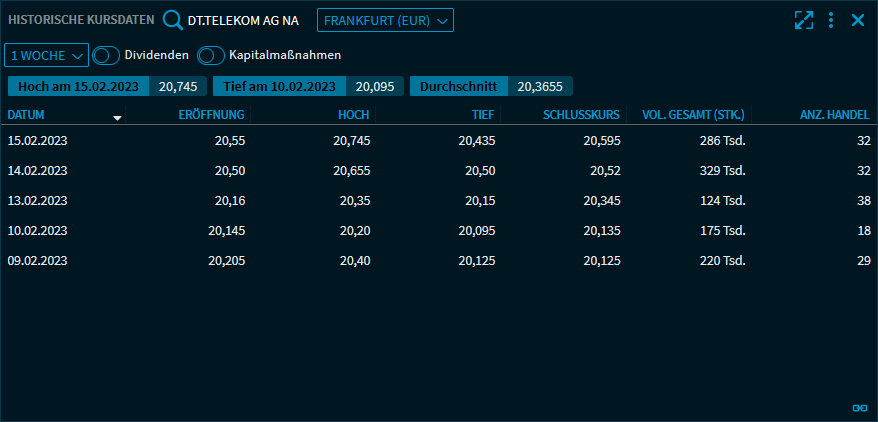
Task: Expand widget to fullscreen view
Action: (804, 20)
